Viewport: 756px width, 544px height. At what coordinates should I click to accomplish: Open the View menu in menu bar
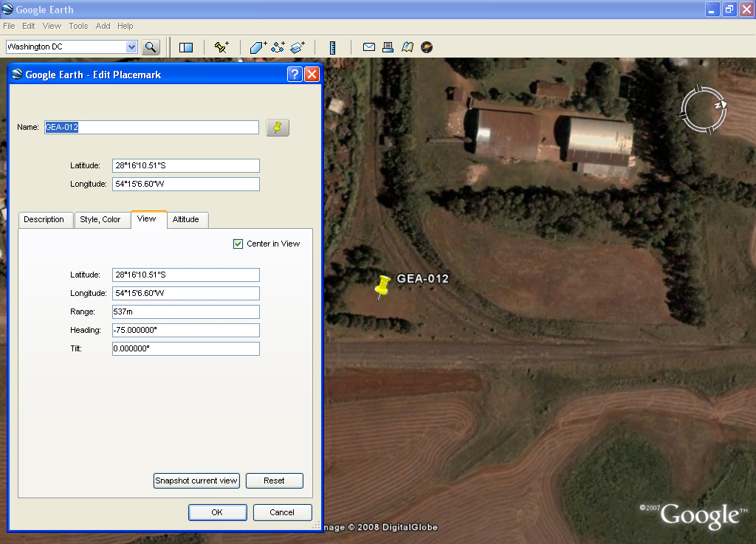[52, 26]
